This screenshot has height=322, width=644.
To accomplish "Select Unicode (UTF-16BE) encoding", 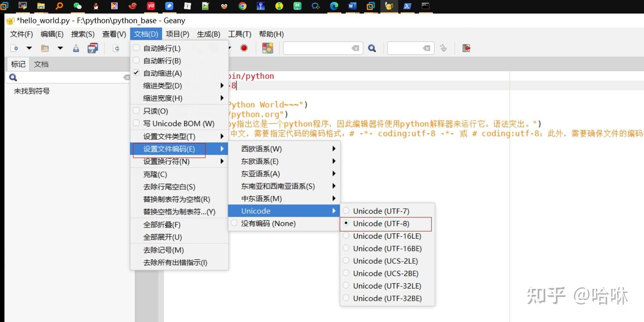I will (387, 249).
